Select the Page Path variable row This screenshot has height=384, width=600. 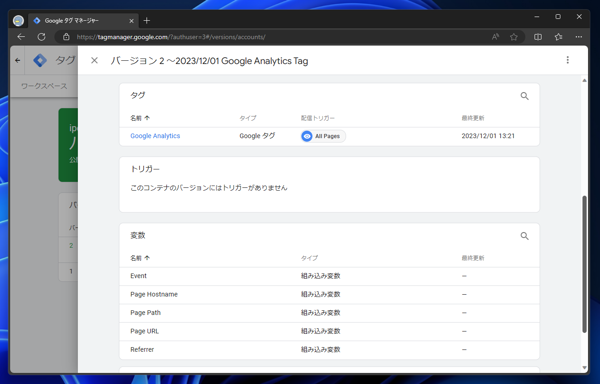(x=329, y=313)
